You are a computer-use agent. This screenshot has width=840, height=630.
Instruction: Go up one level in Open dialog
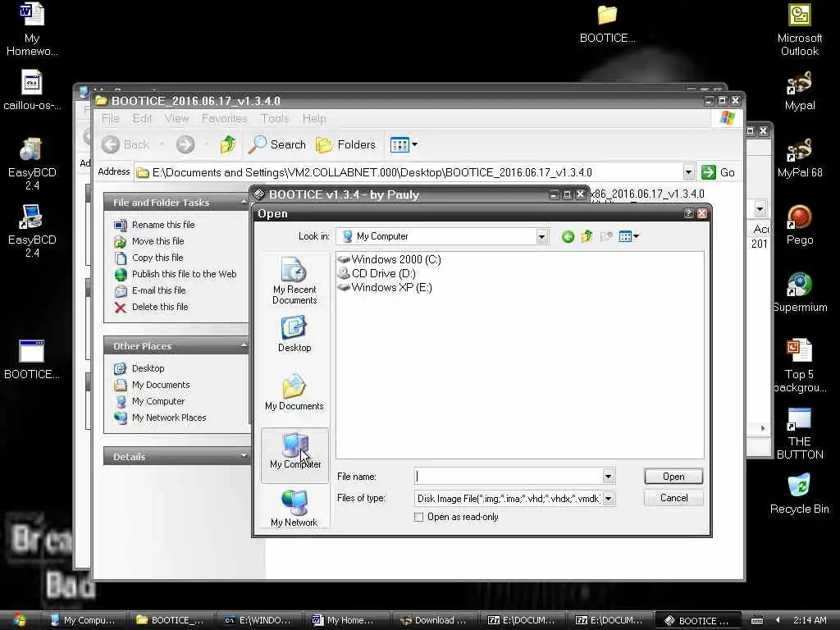tap(587, 236)
